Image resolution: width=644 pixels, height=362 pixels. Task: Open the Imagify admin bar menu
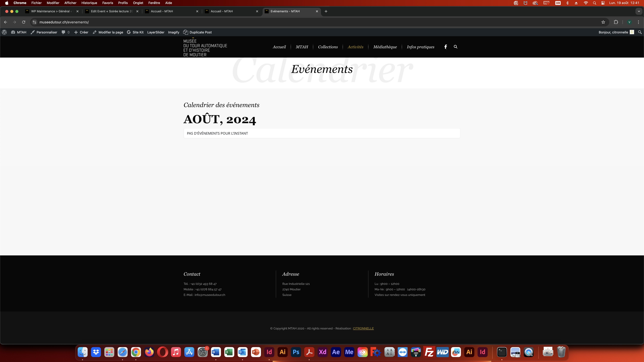(173, 32)
